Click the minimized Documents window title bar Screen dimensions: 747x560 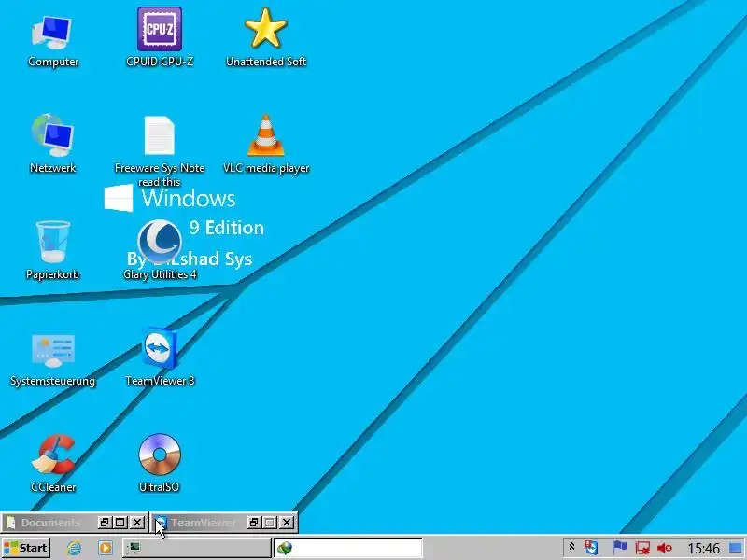[50, 523]
